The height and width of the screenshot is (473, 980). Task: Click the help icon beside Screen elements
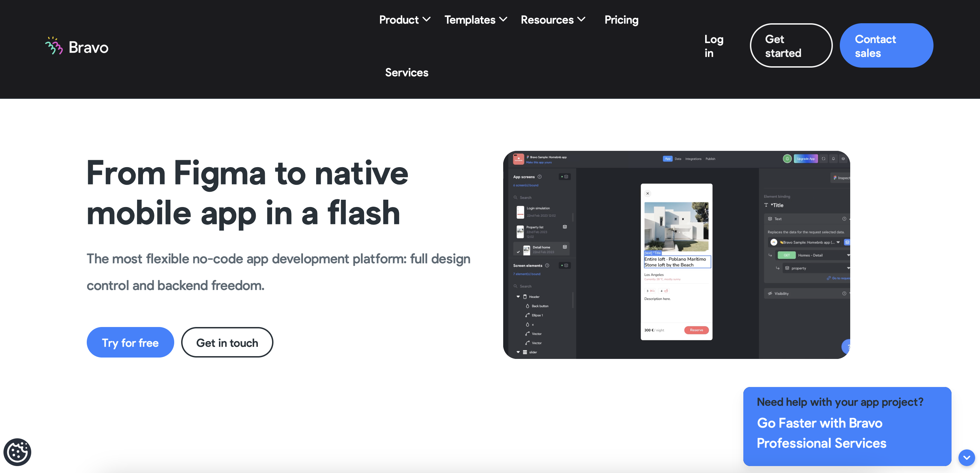pyautogui.click(x=547, y=265)
